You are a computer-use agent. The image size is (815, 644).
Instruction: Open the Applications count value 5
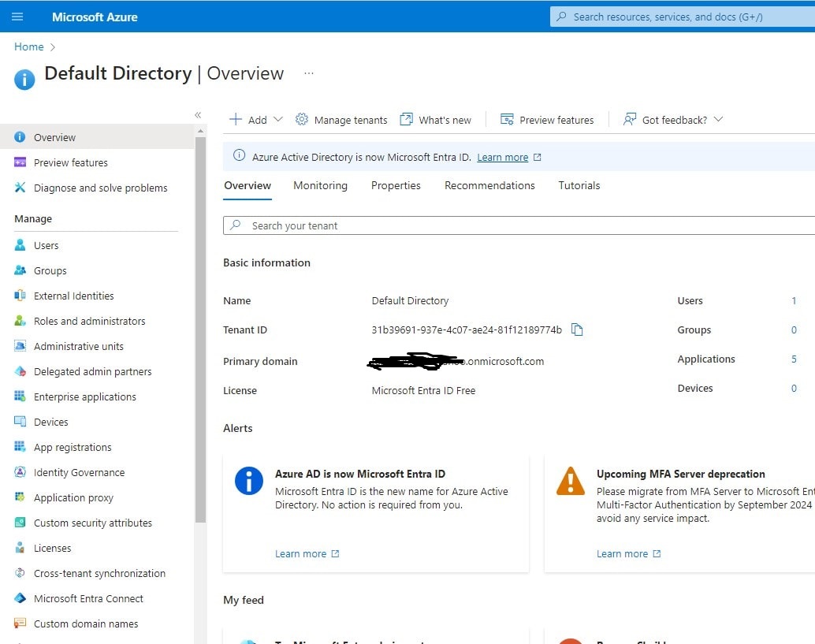tap(794, 359)
